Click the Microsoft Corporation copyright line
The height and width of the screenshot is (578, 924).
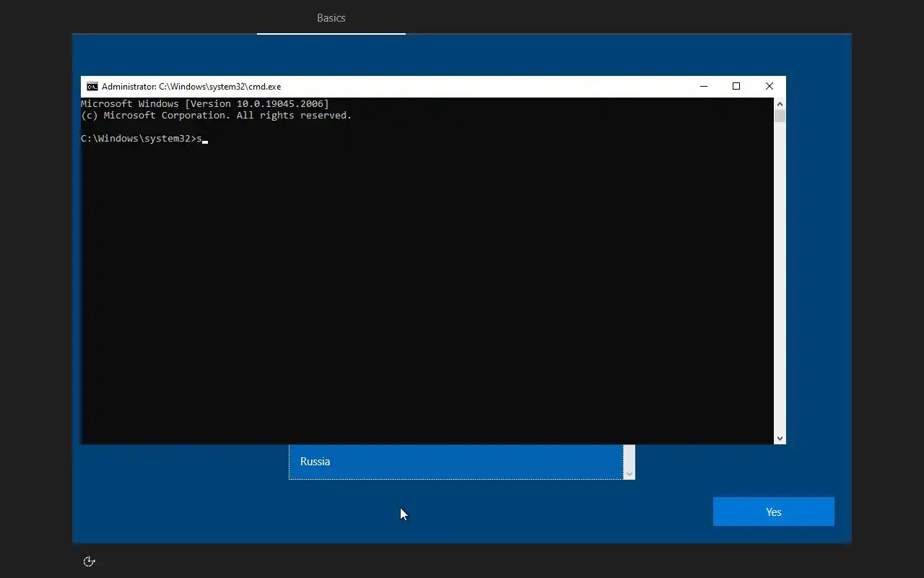(x=217, y=116)
